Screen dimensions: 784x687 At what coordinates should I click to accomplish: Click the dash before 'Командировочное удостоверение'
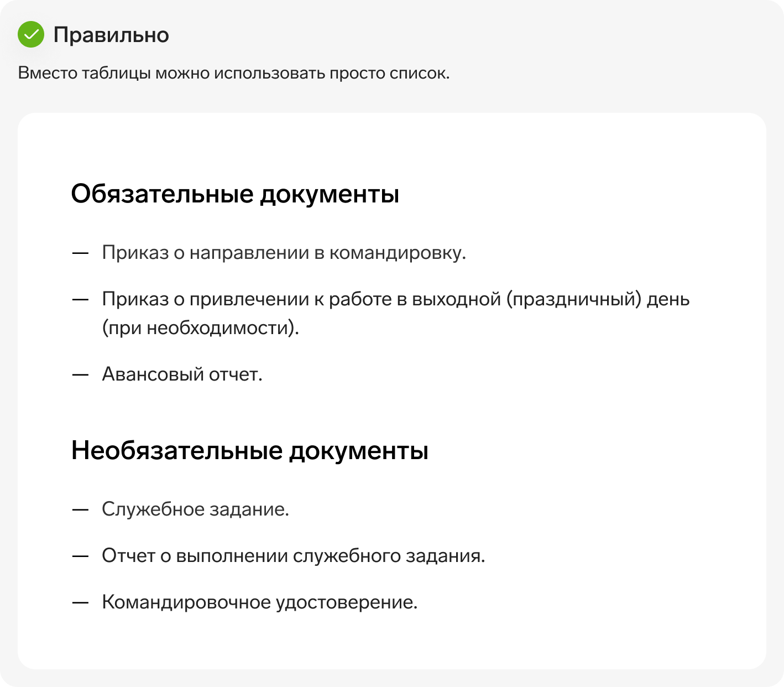tap(81, 602)
